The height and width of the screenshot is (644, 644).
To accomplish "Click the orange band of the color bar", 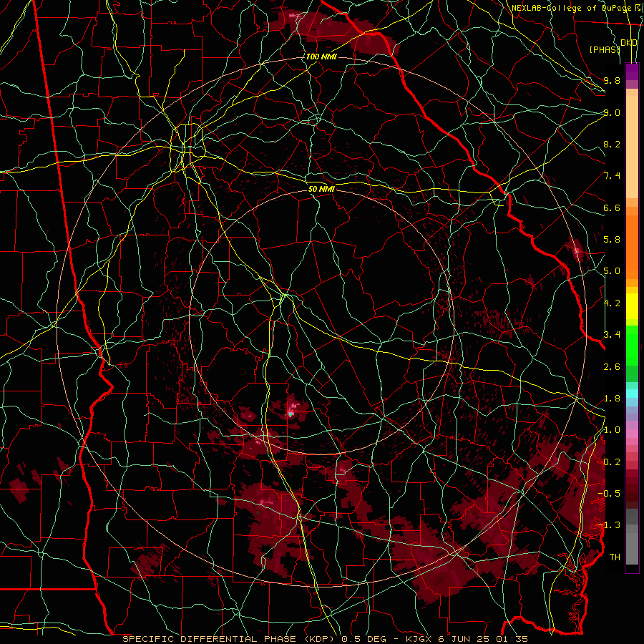I will [632, 246].
